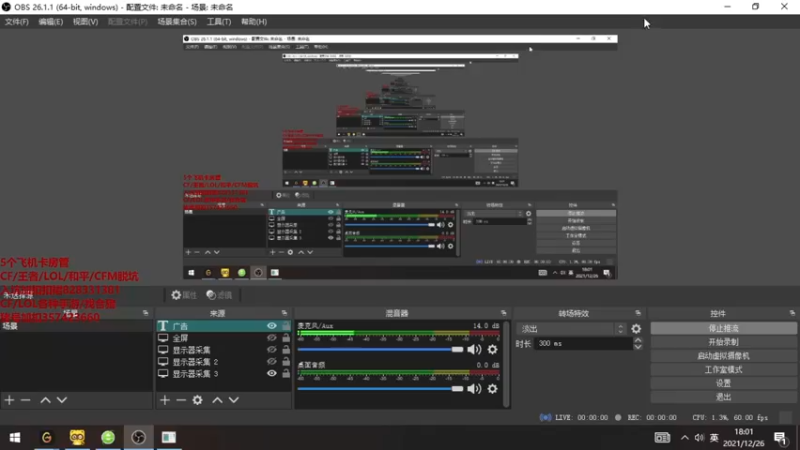Open the 淡出 transition dropdown
Viewport: 800px width, 450px height.
(571, 329)
